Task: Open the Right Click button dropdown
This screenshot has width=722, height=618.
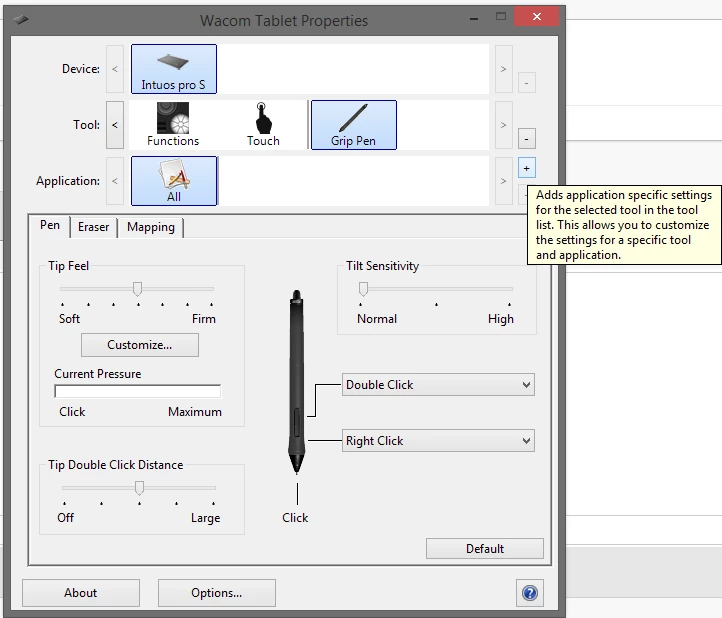Action: coord(438,441)
